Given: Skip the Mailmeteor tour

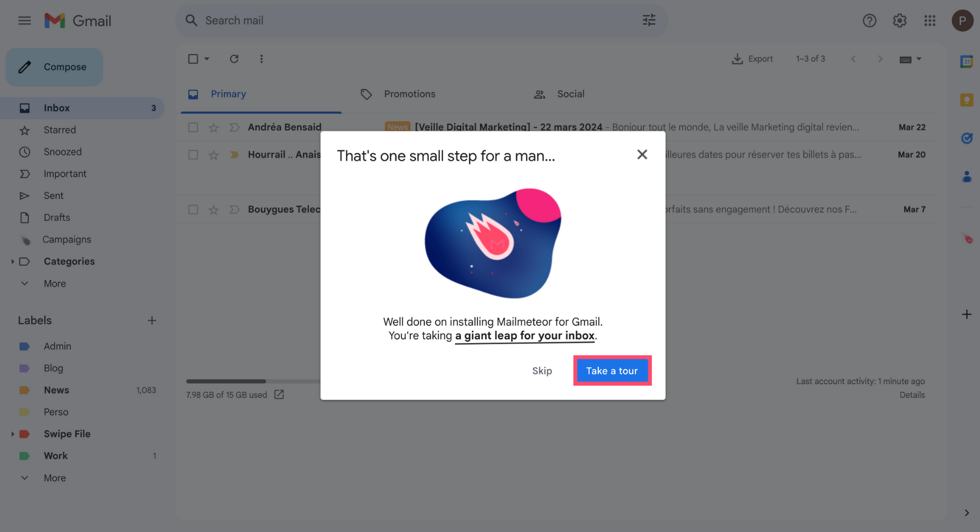Looking at the screenshot, I should (x=542, y=370).
